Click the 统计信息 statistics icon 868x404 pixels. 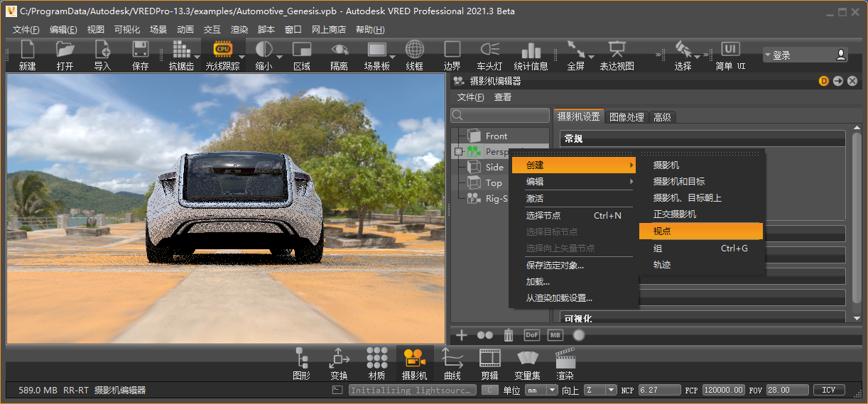tap(531, 50)
